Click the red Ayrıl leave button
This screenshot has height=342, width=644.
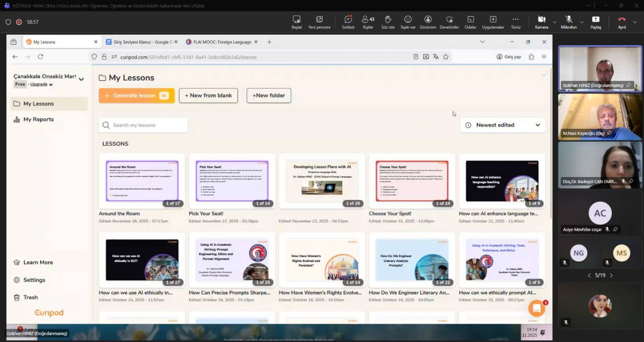pos(622,20)
